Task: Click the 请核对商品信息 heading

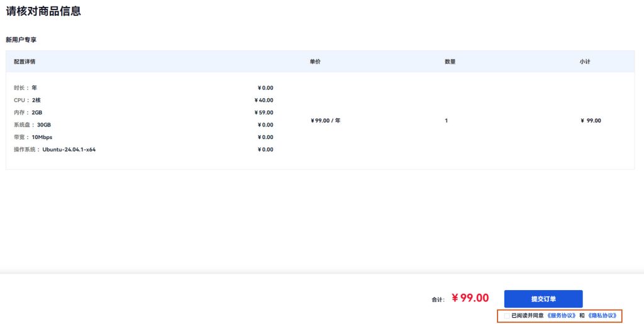Action: pos(43,11)
